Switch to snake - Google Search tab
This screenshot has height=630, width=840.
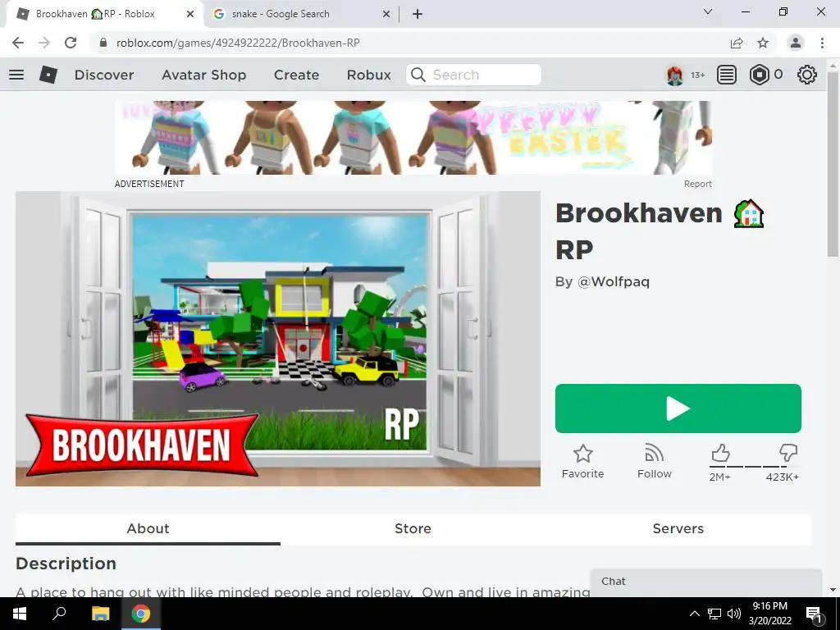[302, 14]
